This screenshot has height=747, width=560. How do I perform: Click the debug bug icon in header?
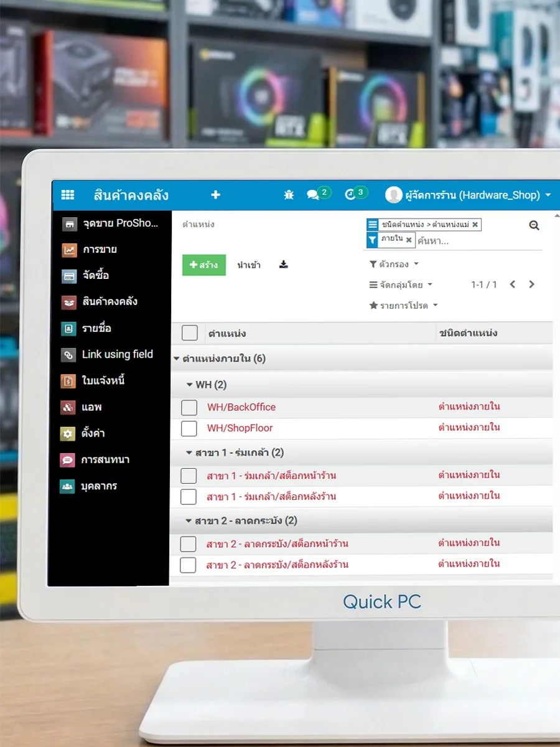click(289, 195)
